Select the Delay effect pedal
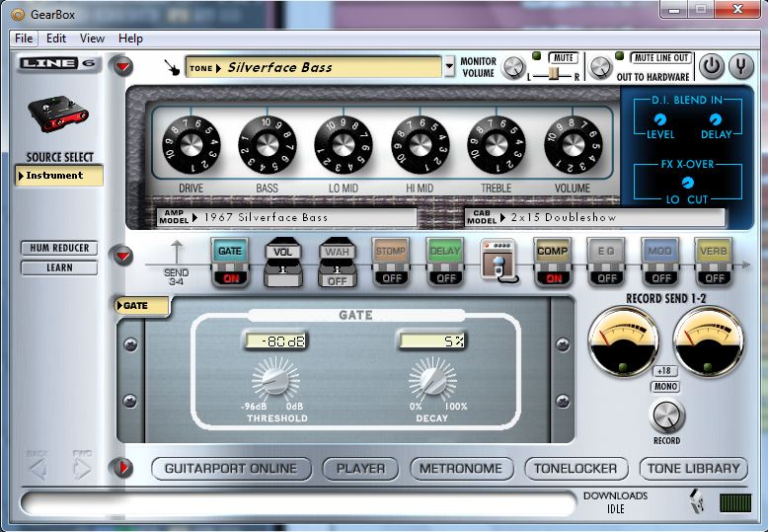 (x=445, y=251)
